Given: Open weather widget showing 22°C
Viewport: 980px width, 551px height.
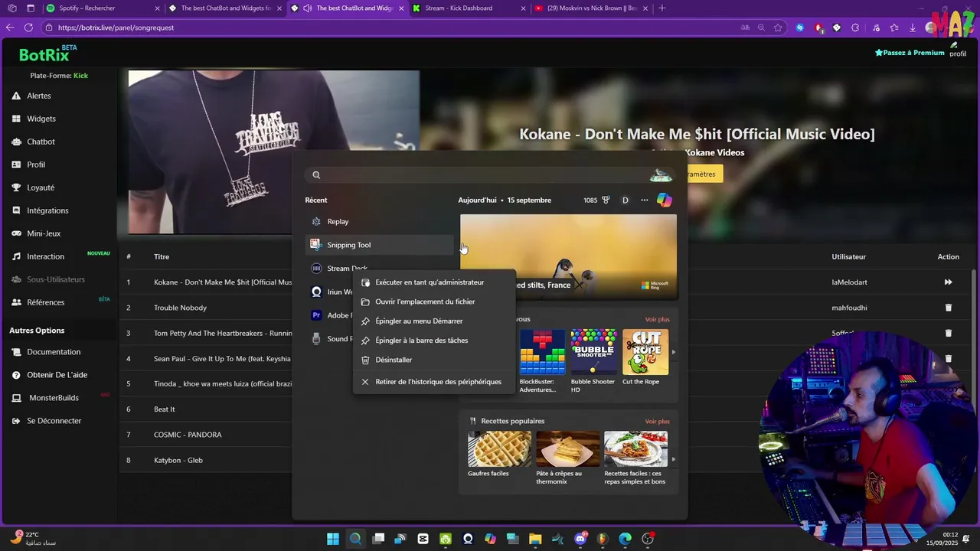Looking at the screenshot, I should [x=34, y=539].
